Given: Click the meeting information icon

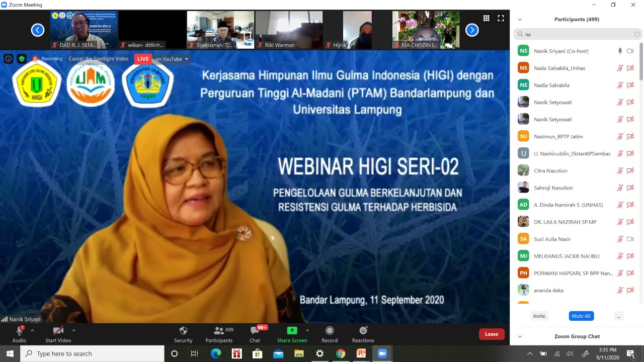Looking at the screenshot, I should pyautogui.click(x=9, y=59).
